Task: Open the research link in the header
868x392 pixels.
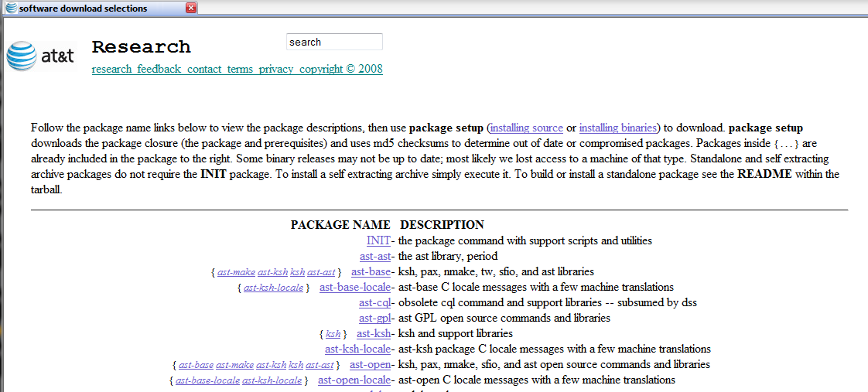Action: (x=112, y=69)
